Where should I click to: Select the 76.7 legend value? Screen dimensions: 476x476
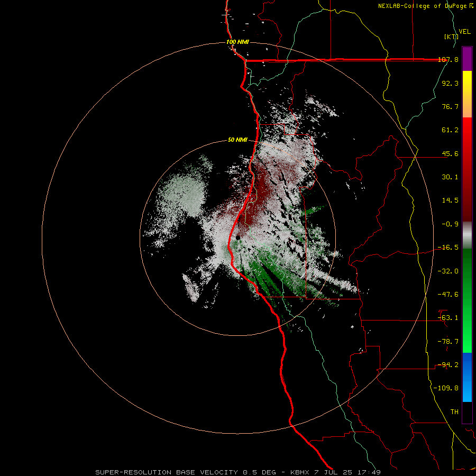coord(450,106)
